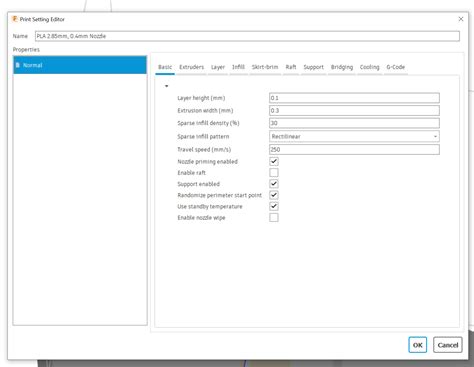474x367 pixels.
Task: Click the Sparse infill density field
Action: pyautogui.click(x=354, y=123)
